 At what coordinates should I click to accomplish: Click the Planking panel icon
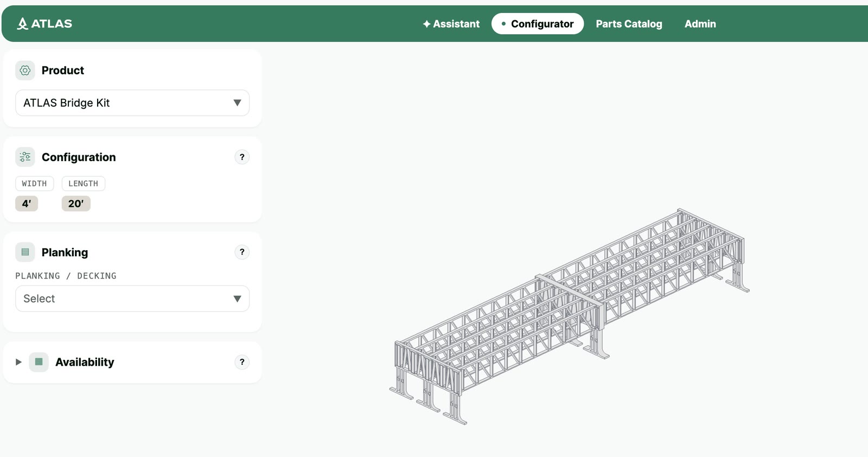tap(25, 252)
